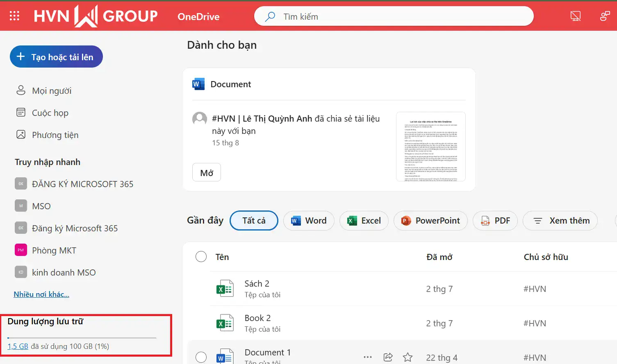The image size is (617, 364).
Task: Click the Tạo hoặc tải lên button
Action: tap(56, 57)
